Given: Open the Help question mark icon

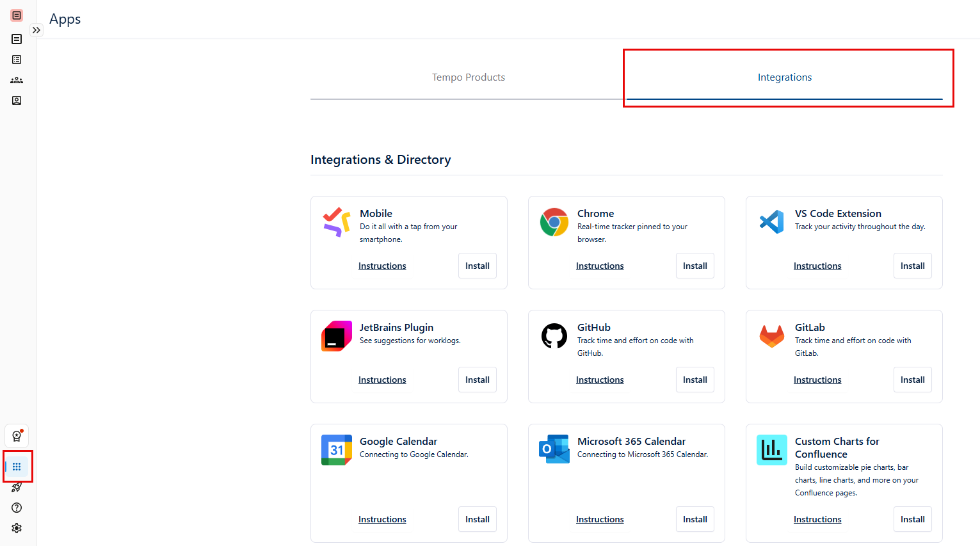Looking at the screenshot, I should click(x=17, y=507).
